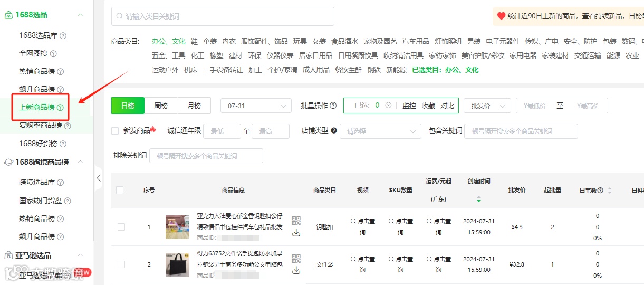Open 复购率商品榜 in the sidebar
The width and height of the screenshot is (644, 285).
(41, 126)
